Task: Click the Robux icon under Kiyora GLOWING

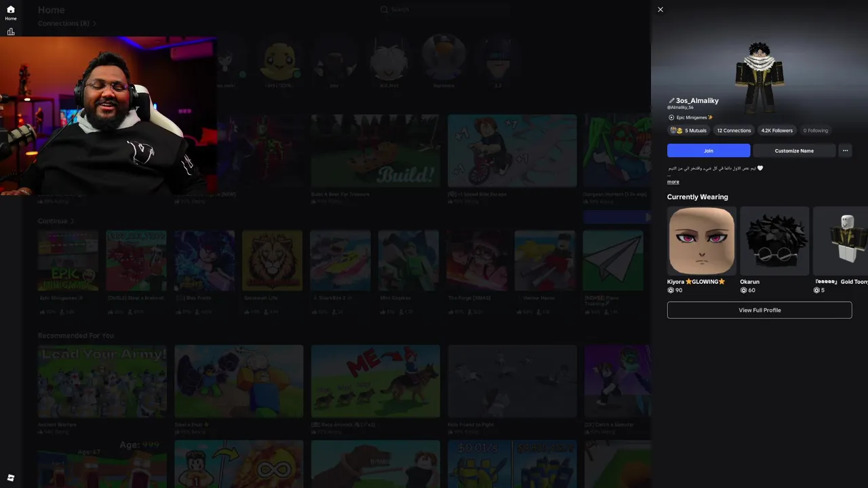Action: click(x=671, y=290)
